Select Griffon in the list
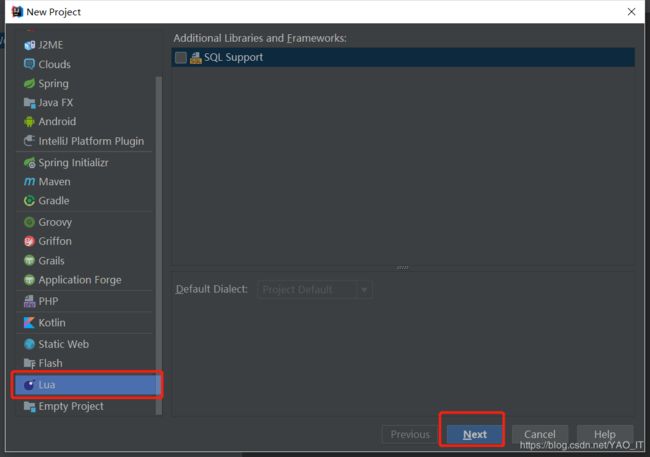Image resolution: width=650 pixels, height=457 pixels. [x=85, y=241]
